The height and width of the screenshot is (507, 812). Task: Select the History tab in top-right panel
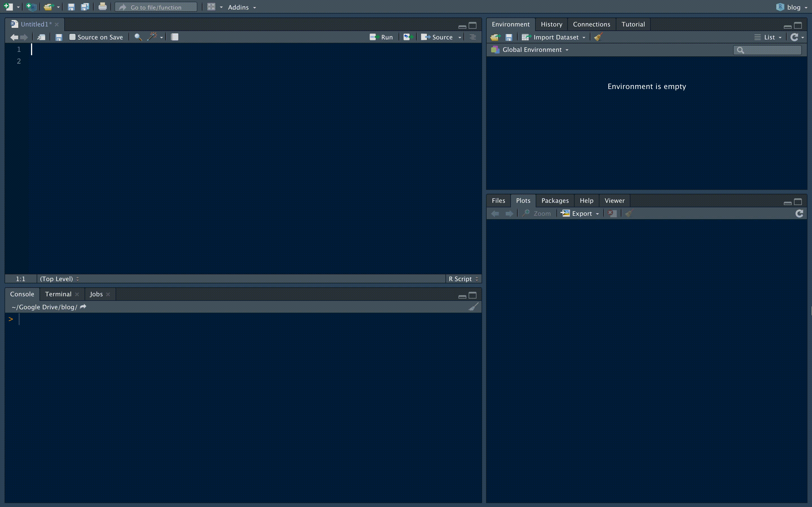[x=551, y=24]
